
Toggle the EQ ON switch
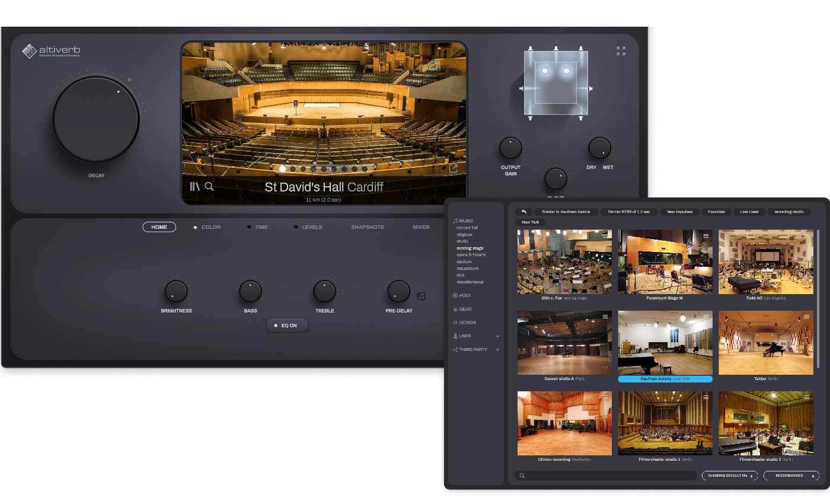tap(287, 326)
